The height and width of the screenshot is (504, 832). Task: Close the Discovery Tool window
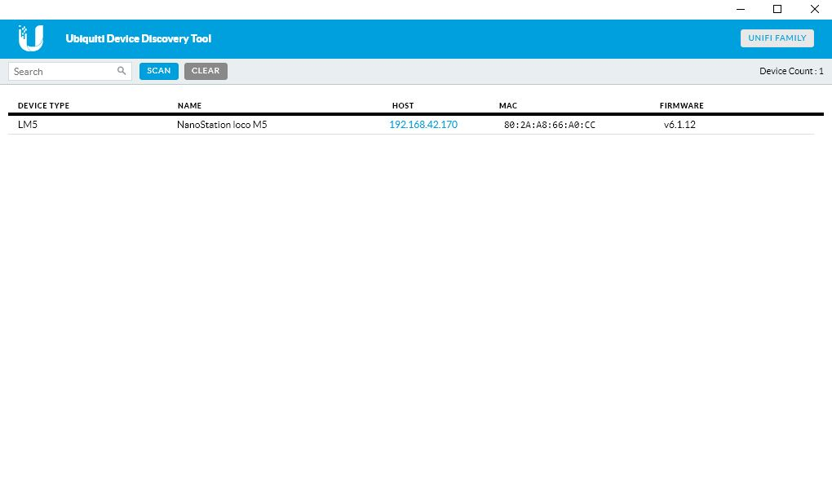pos(815,9)
